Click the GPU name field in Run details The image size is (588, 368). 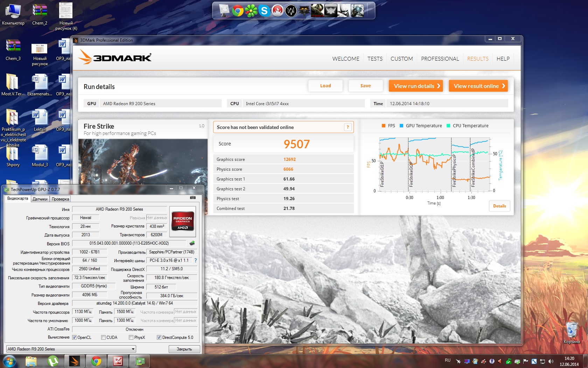(x=161, y=103)
